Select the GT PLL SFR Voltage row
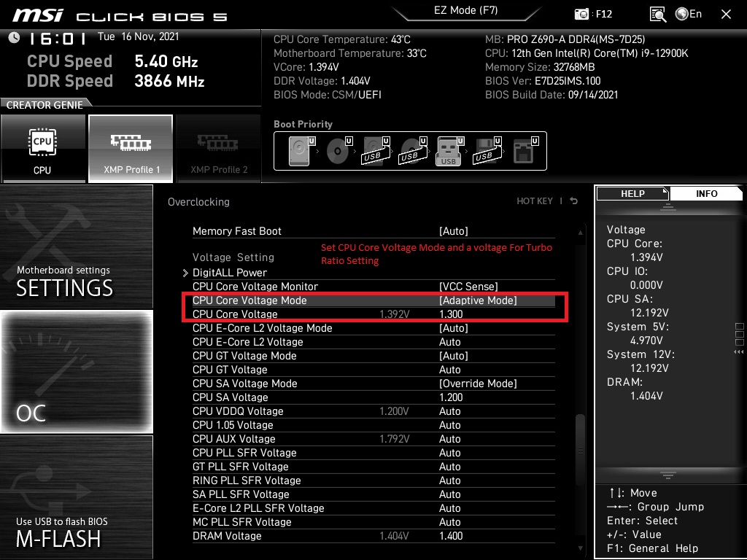This screenshot has width=747, height=560. coord(373,466)
